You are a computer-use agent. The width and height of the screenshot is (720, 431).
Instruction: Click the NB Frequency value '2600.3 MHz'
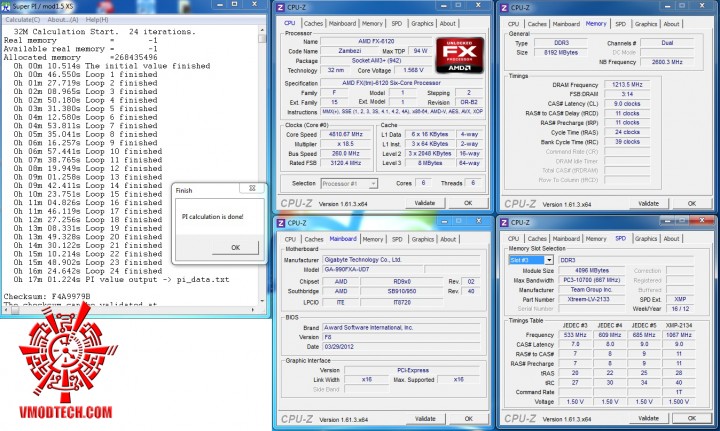[667, 62]
